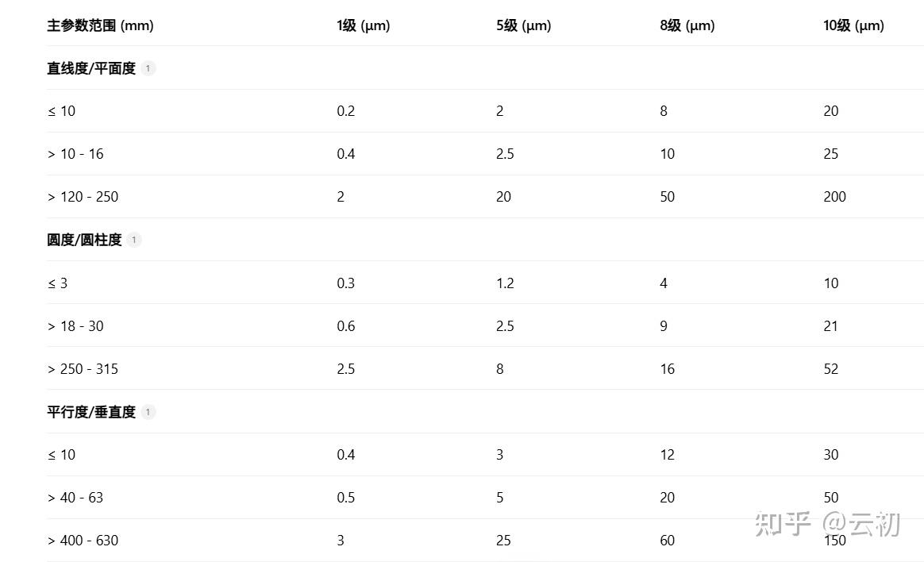
Task: Click the > 250 - 315 row label
Action: pos(83,369)
